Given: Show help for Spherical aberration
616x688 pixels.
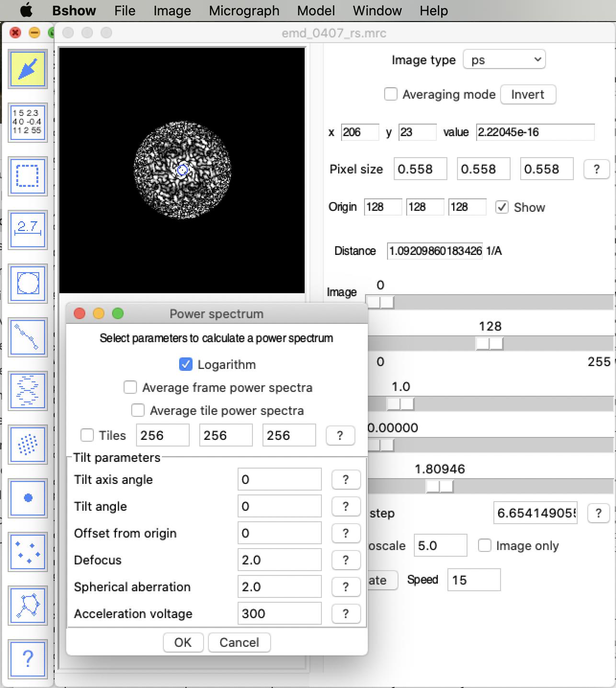Looking at the screenshot, I should pyautogui.click(x=346, y=587).
